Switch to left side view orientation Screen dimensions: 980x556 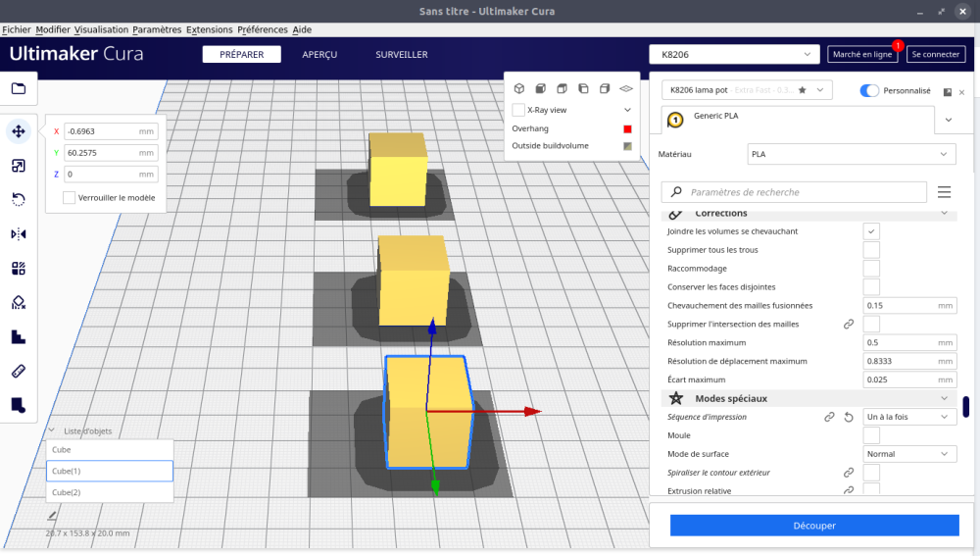pyautogui.click(x=583, y=89)
